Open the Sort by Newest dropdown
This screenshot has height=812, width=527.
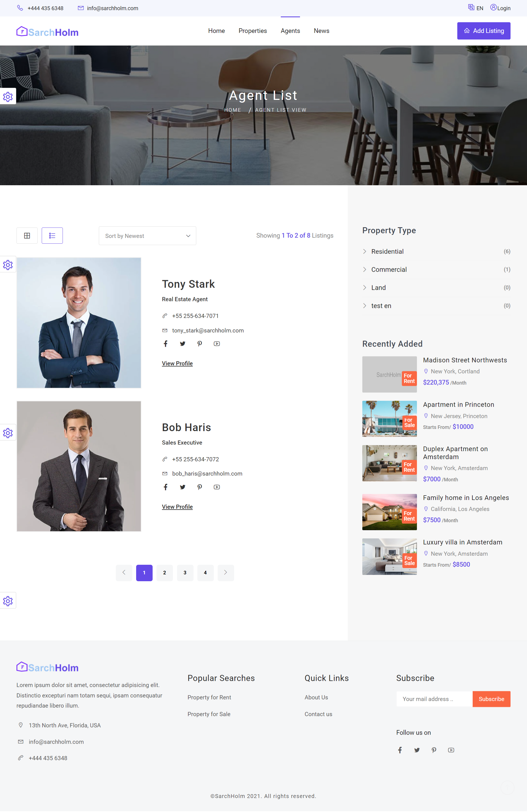(147, 236)
